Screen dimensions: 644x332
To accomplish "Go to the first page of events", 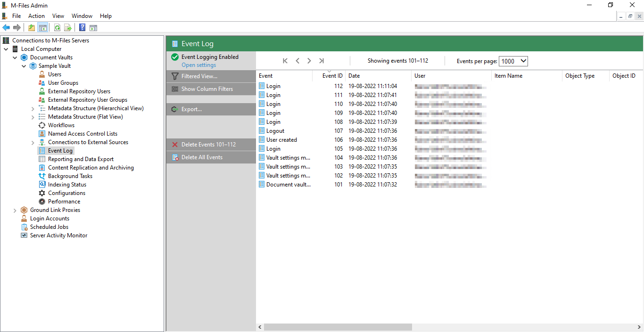I will (285, 61).
